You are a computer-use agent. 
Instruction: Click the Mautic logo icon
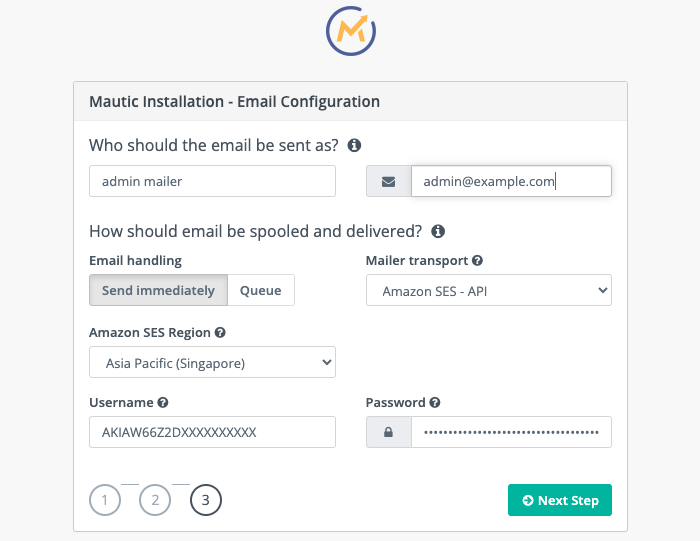[351, 30]
